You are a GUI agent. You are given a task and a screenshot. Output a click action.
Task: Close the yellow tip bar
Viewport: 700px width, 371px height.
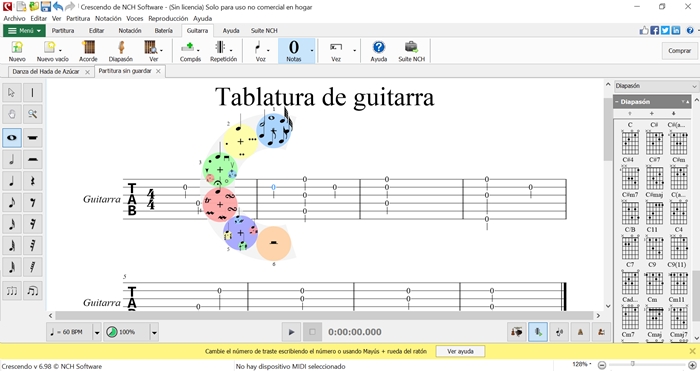692,351
